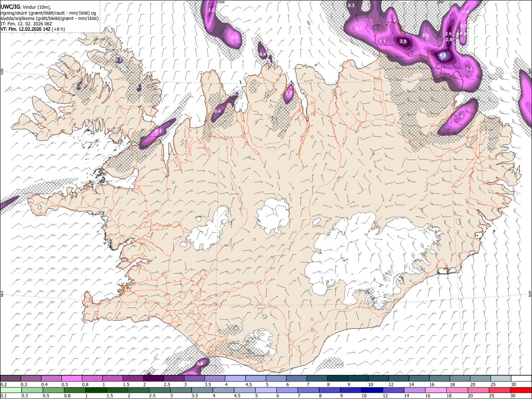Select the dark purple snow swatch between 2 and 2.5

153,379
